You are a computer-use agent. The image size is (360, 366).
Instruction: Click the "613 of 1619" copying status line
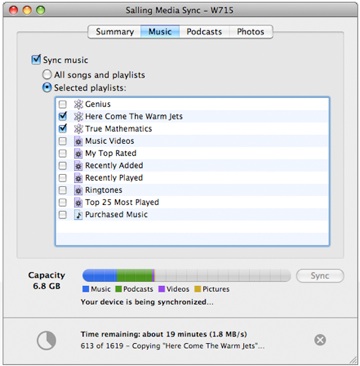[173, 346]
